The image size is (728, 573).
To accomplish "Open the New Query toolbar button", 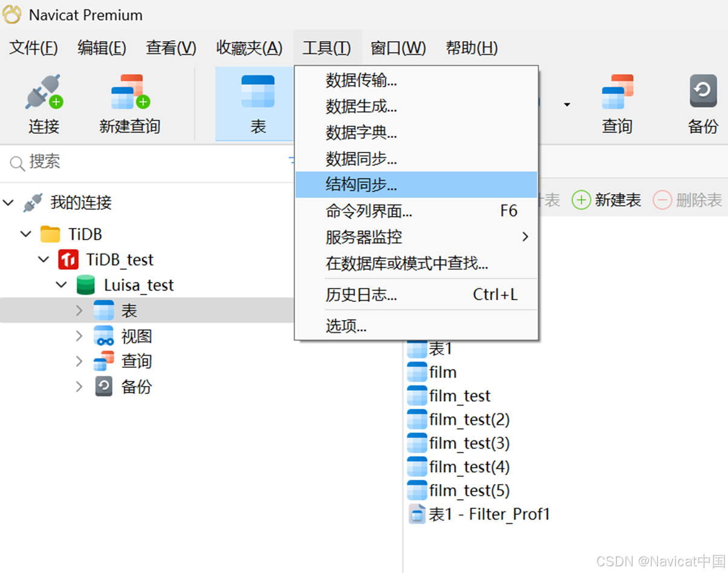I will tap(130, 103).
